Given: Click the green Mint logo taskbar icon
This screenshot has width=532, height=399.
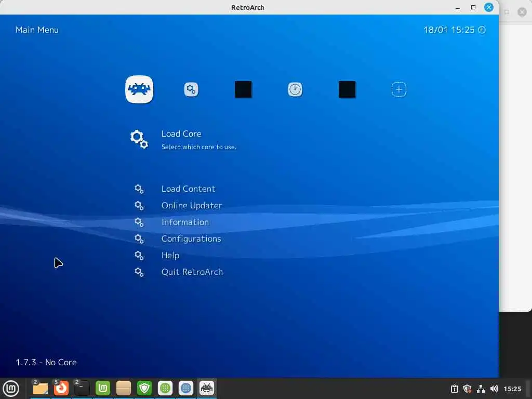Looking at the screenshot, I should pyautogui.click(x=103, y=389).
